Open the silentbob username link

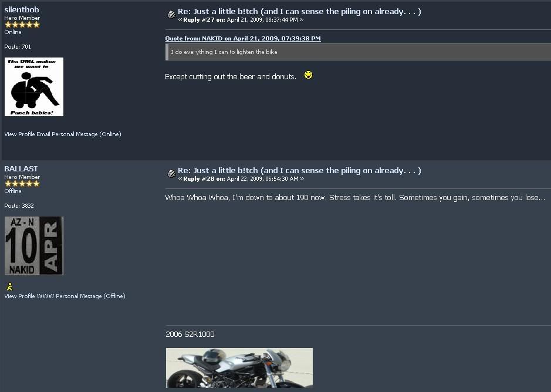coord(22,9)
